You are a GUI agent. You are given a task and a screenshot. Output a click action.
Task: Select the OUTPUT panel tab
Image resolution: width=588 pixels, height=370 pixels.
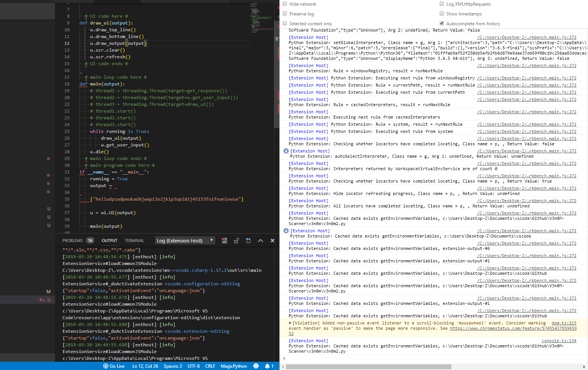click(x=110, y=241)
